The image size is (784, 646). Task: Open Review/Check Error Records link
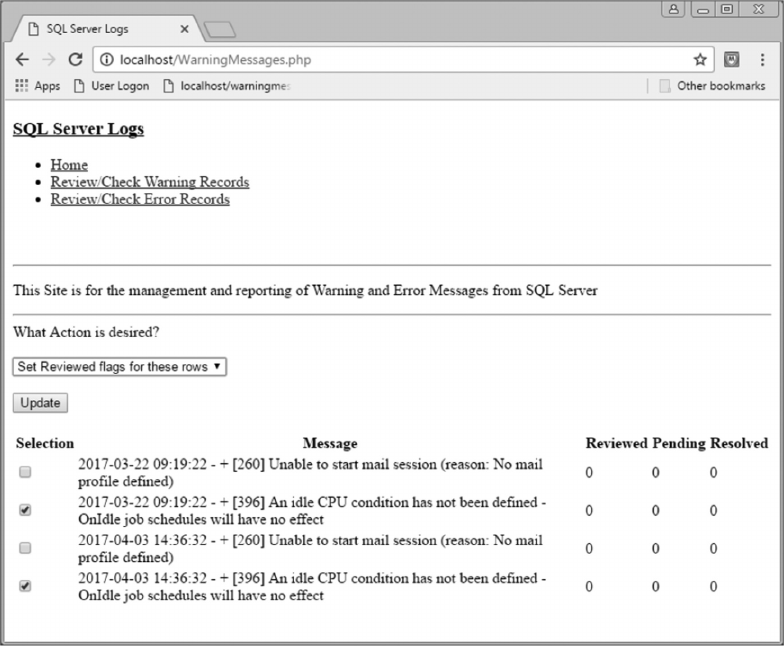(140, 199)
